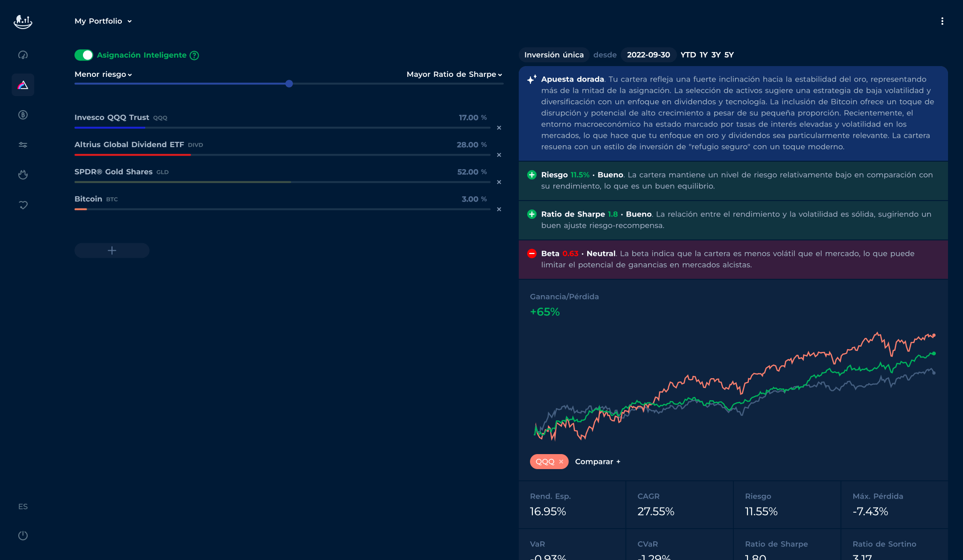Select the 1Y period

pos(703,55)
